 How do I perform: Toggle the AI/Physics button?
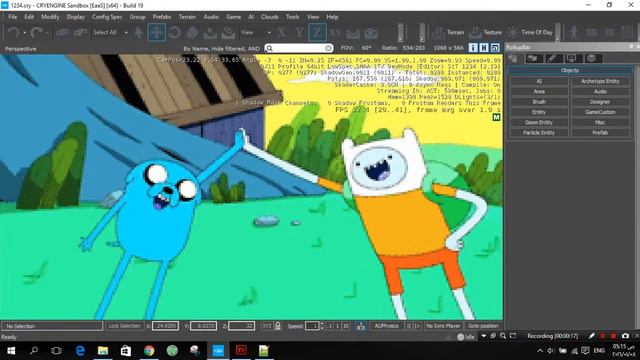pos(387,326)
